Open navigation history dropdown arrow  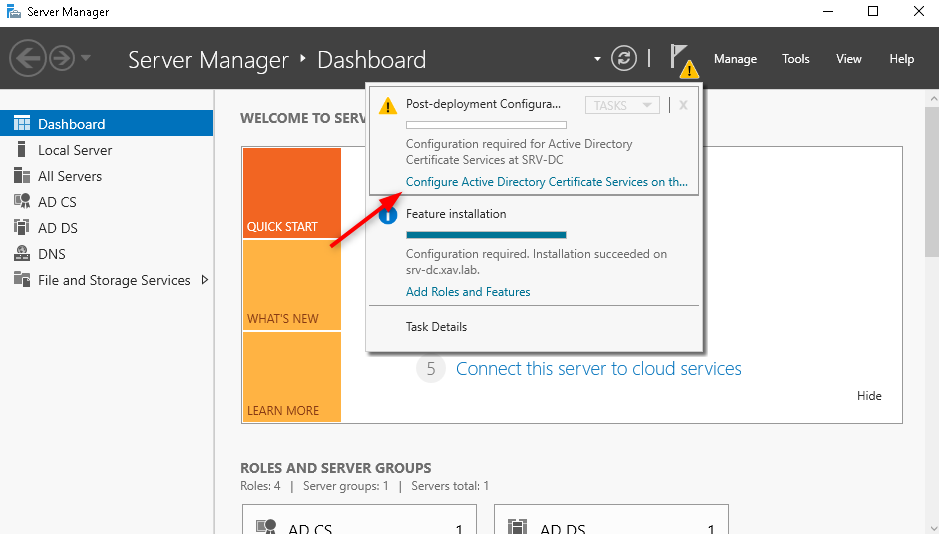point(86,58)
